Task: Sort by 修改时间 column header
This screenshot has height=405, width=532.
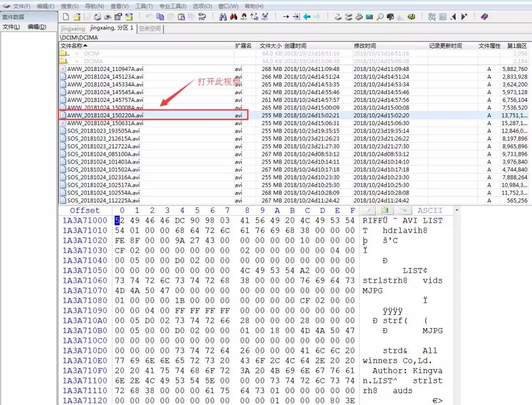Action: (365, 46)
